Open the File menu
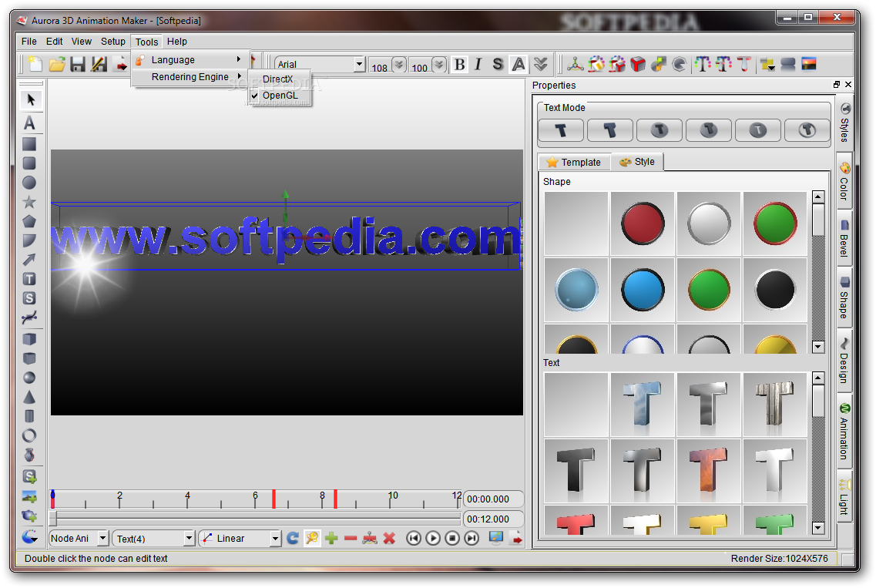The height and width of the screenshot is (588, 876). click(x=29, y=42)
